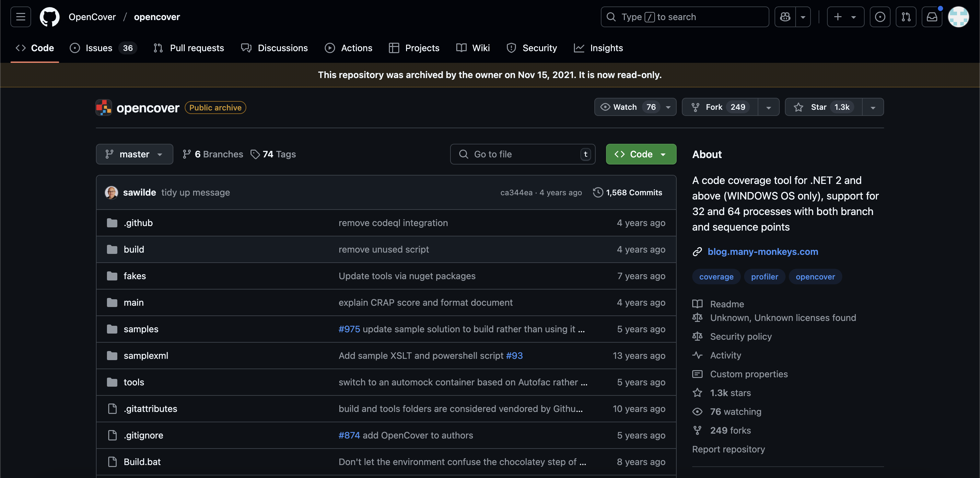This screenshot has height=478, width=980.
Task: Open the Insights tab
Action: coord(599,48)
